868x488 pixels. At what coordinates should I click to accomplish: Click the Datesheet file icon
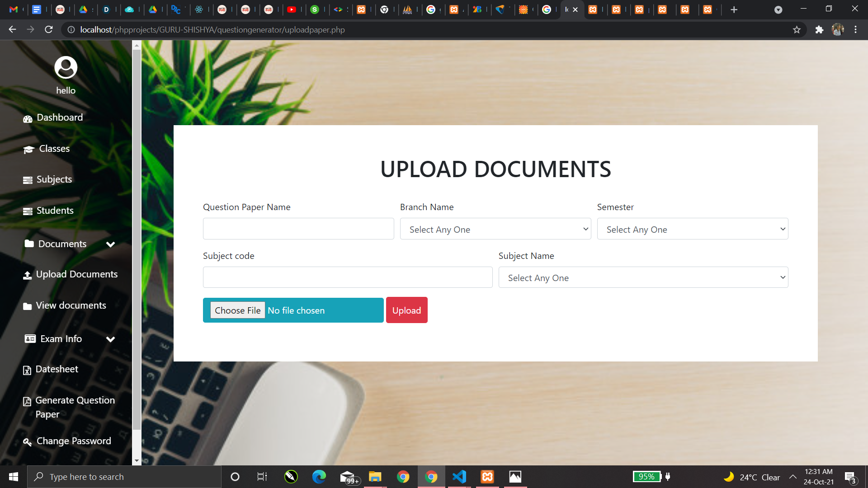click(27, 371)
